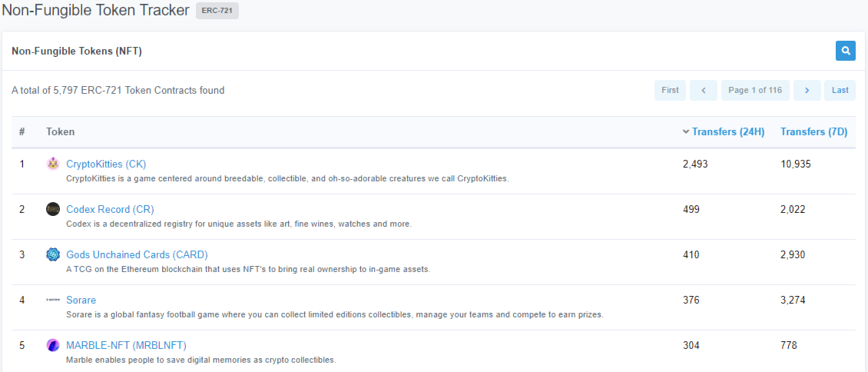Select MARBLE-NFT 7D value 778

pos(789,345)
